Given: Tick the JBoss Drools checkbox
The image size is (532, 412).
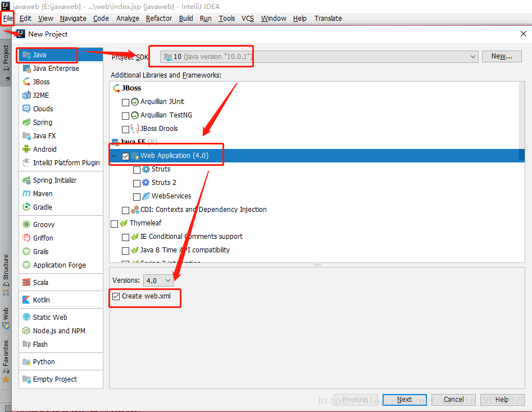Looking at the screenshot, I should [125, 129].
